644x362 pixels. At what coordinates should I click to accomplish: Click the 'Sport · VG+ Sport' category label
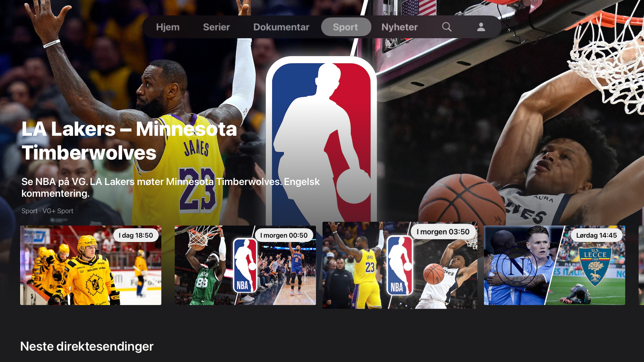click(47, 211)
